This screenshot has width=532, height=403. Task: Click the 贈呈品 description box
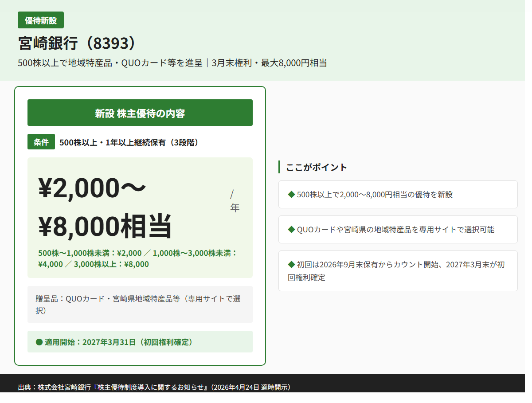tap(140, 304)
